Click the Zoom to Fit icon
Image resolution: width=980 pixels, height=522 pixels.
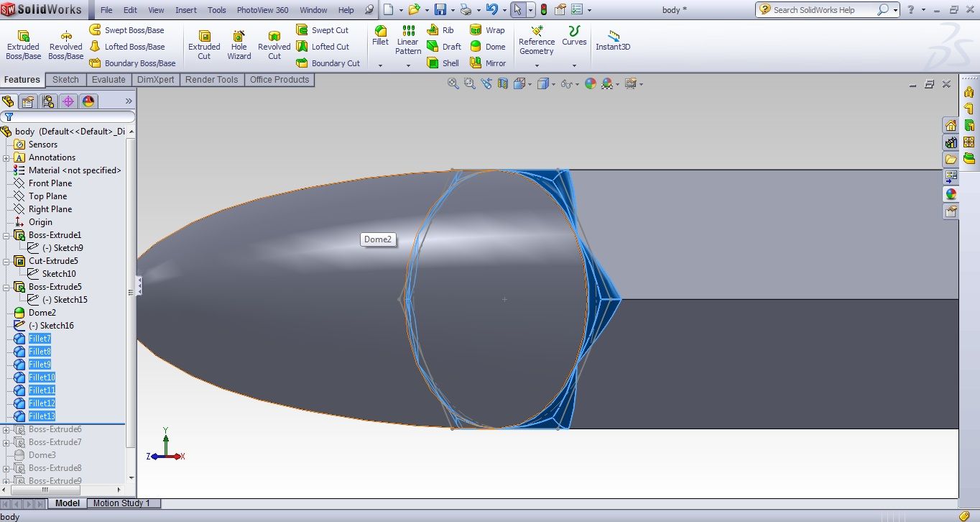coord(453,83)
